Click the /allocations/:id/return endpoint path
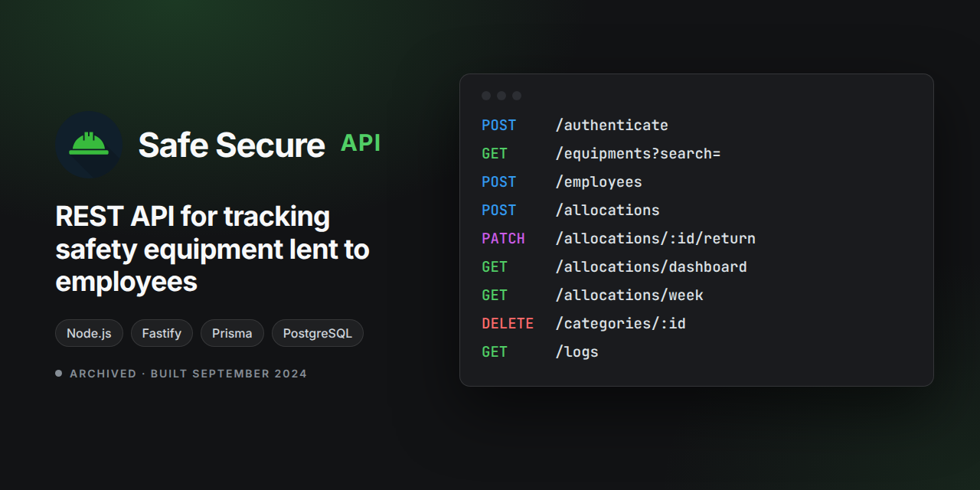The image size is (980, 490). click(x=655, y=238)
